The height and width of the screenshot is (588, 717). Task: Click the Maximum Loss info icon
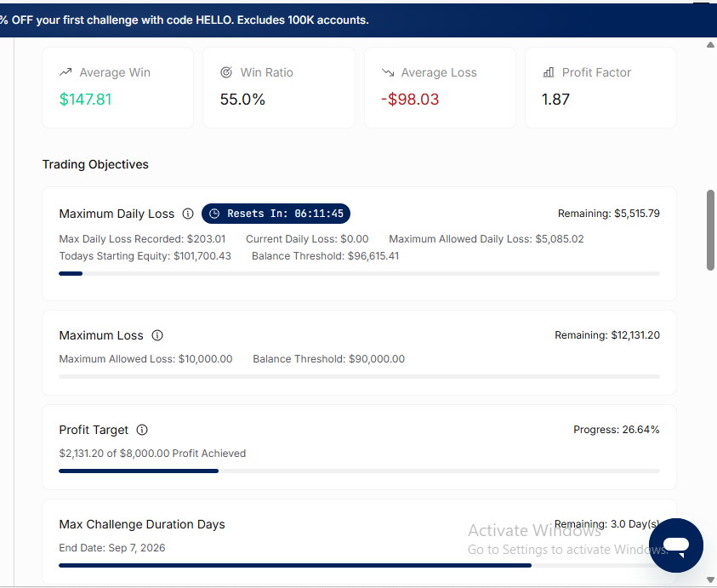coord(157,335)
